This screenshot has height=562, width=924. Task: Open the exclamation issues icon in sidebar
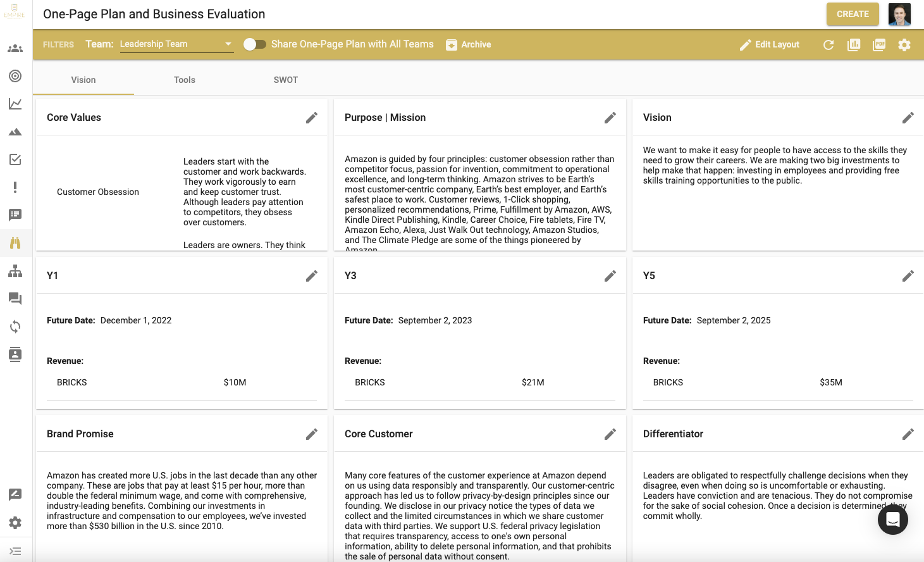pyautogui.click(x=15, y=187)
